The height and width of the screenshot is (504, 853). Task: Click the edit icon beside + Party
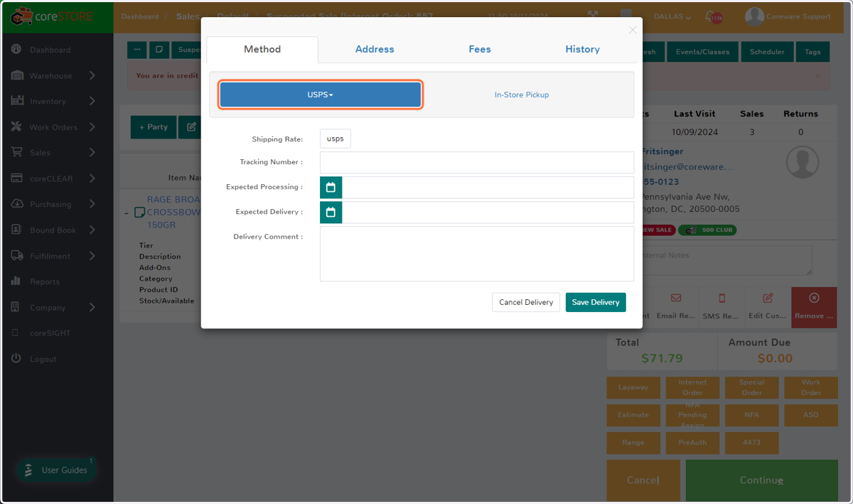[191, 127]
